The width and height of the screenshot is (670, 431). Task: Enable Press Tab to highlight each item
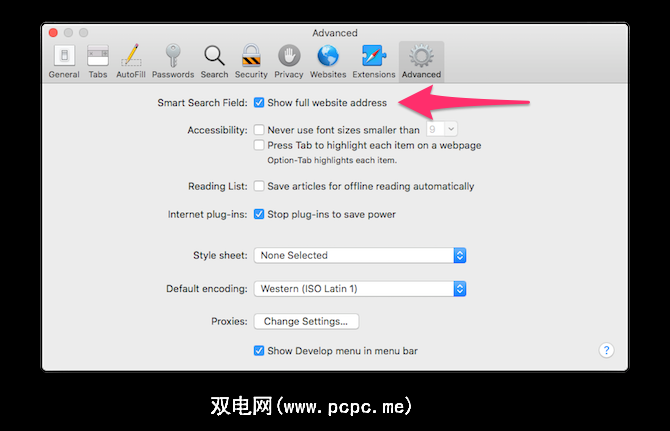259,145
